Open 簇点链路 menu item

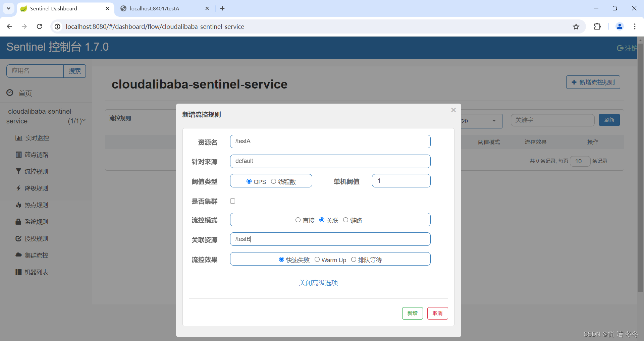pos(36,155)
